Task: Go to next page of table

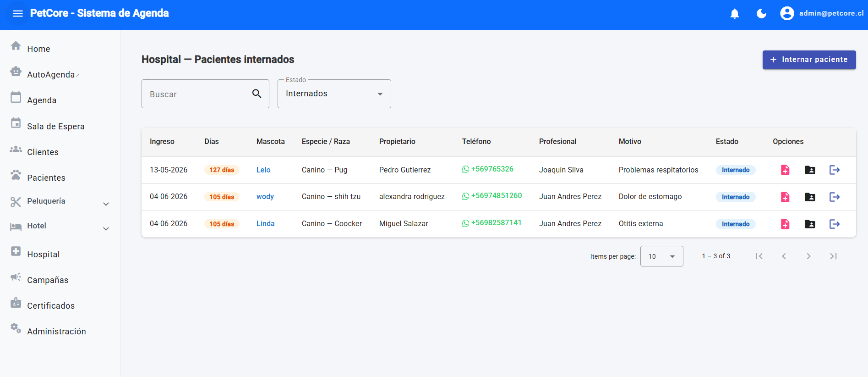Action: point(808,256)
